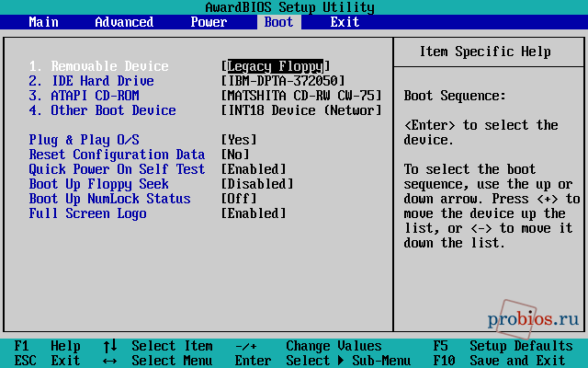This screenshot has width=588, height=368.
Task: Toggle the Plug & Play Yes value
Action: (x=239, y=140)
